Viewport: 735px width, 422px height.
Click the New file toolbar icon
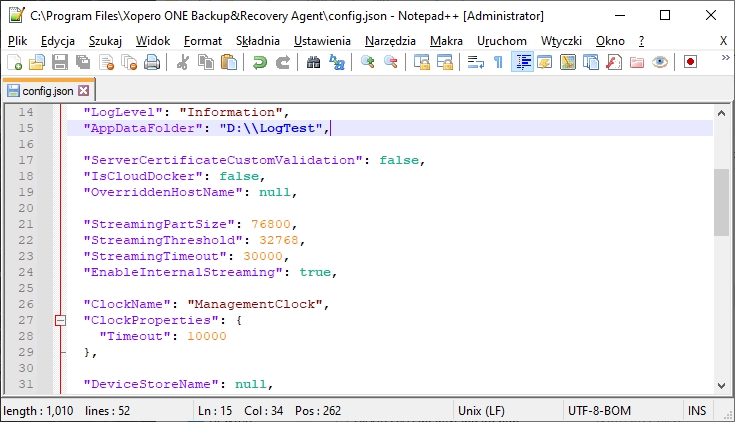coord(14,62)
